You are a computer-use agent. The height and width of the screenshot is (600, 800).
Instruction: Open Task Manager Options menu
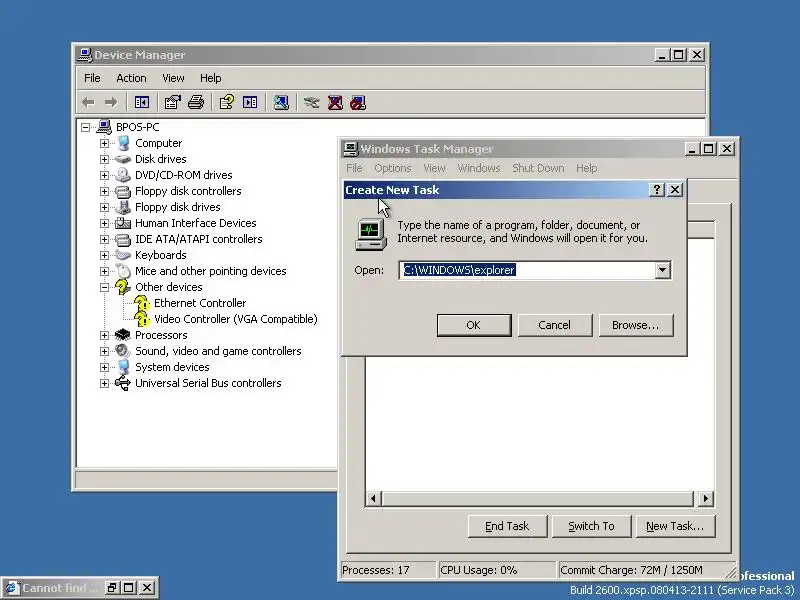(x=392, y=168)
